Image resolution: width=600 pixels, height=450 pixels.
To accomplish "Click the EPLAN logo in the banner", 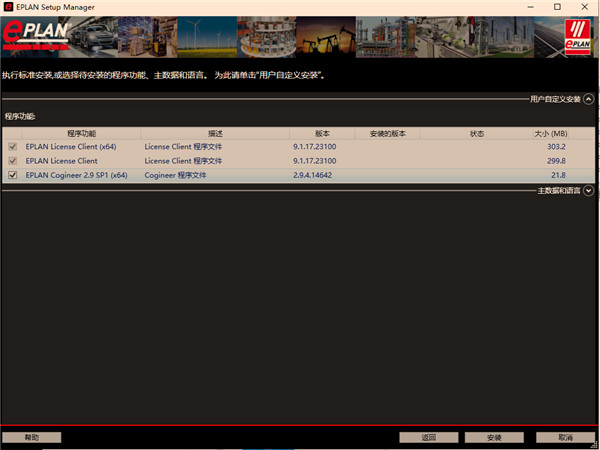I will [x=36, y=37].
